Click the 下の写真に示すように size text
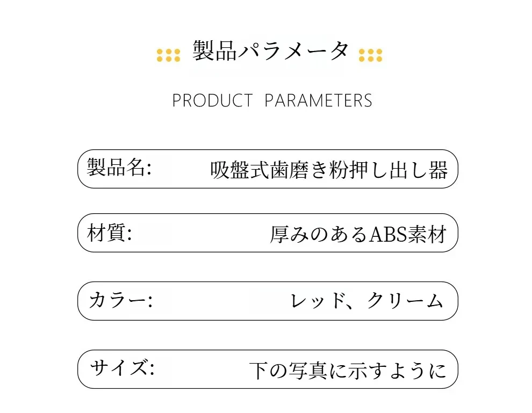 (348, 370)
